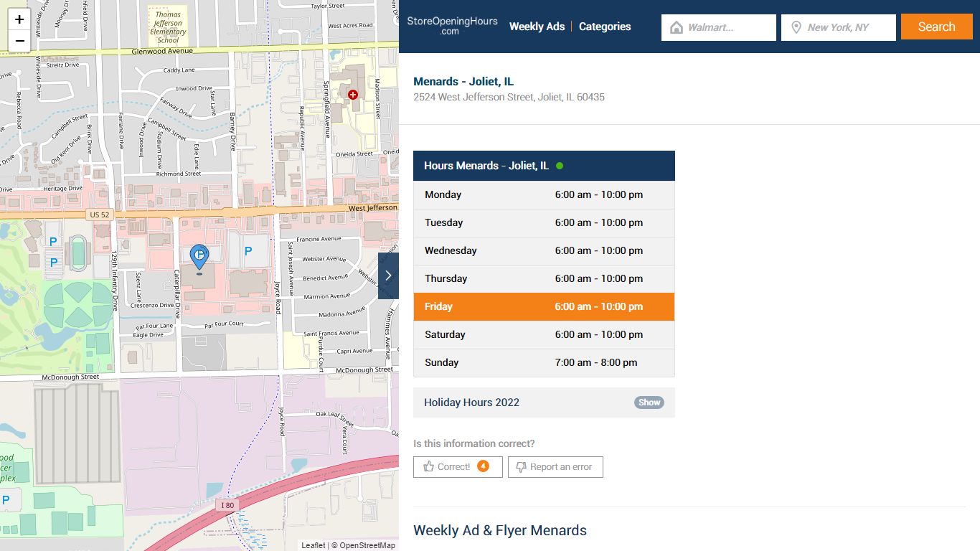980x551 pixels.
Task: Click the Menards - Joliet, IL title
Action: (463, 82)
